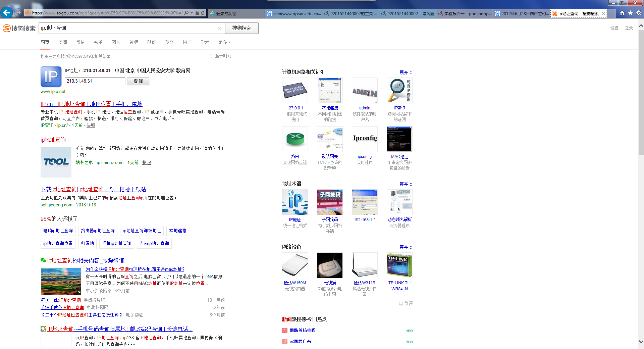Click the green WeChat icon beside 搜狗微信 result
The width and height of the screenshot is (644, 349).
pos(43,260)
